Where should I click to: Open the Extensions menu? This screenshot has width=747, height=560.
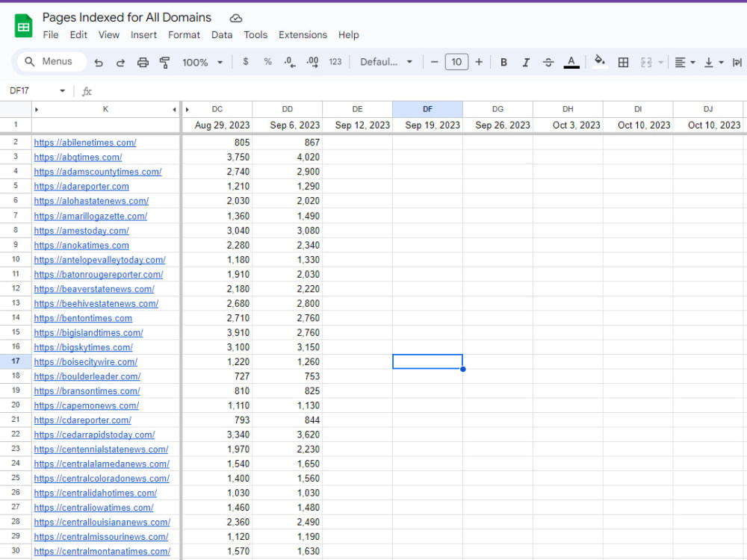pos(303,34)
